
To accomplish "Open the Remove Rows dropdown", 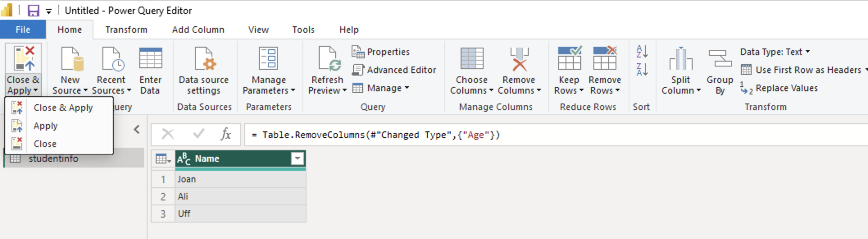I will (605, 85).
